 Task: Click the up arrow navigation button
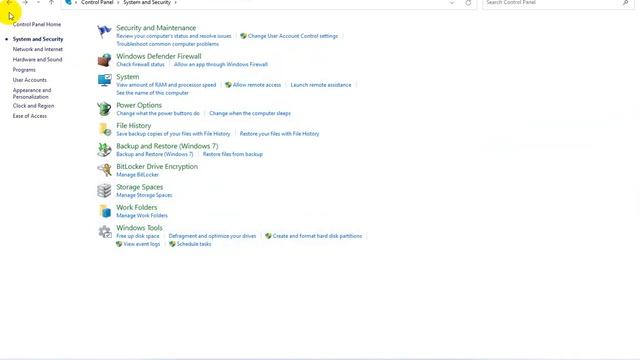(x=51, y=2)
